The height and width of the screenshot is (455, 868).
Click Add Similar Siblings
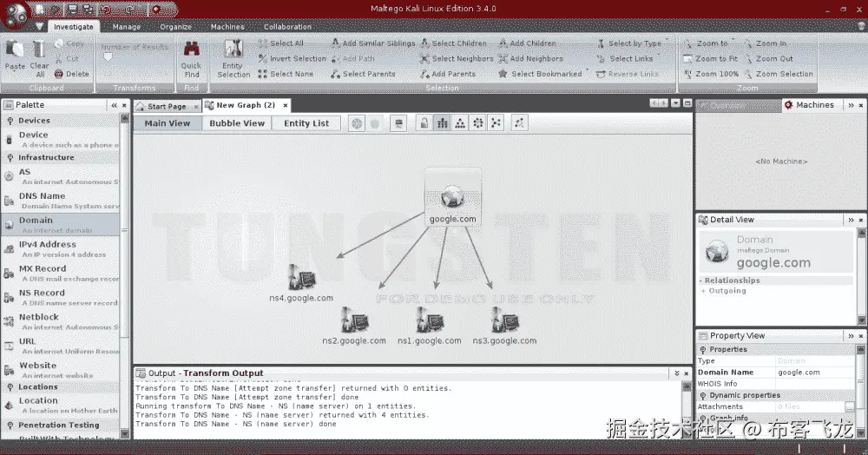click(373, 43)
